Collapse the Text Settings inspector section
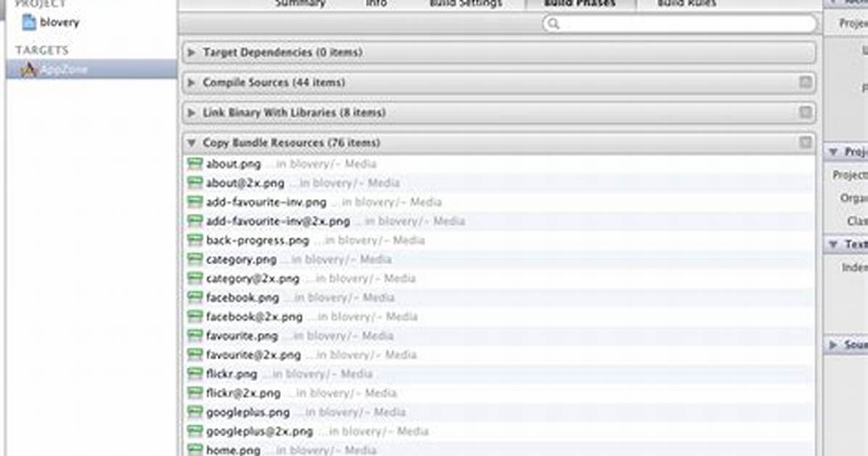The width and height of the screenshot is (868, 456). pyautogui.click(x=833, y=245)
